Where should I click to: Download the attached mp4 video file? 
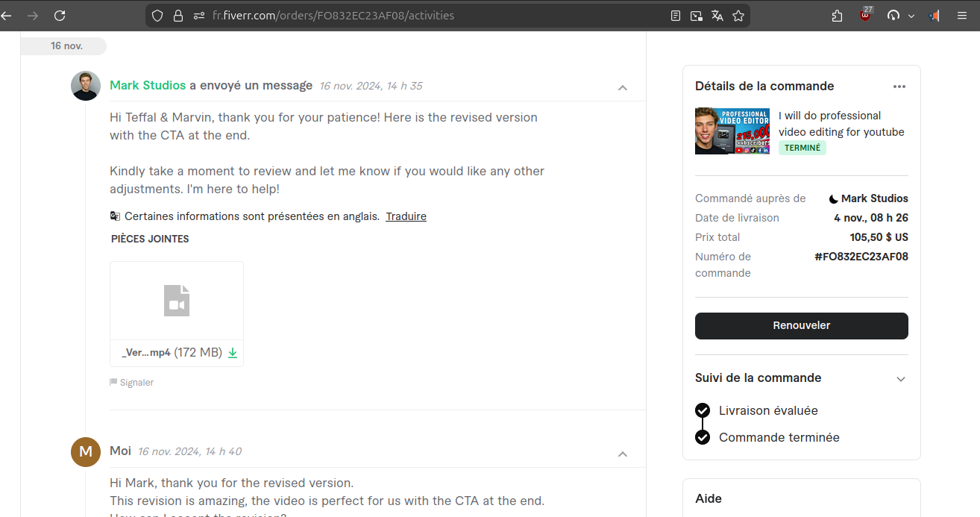tap(233, 353)
